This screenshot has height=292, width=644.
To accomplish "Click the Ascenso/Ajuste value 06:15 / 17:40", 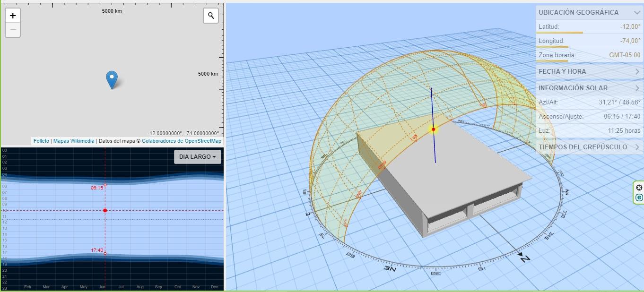I will point(622,117).
